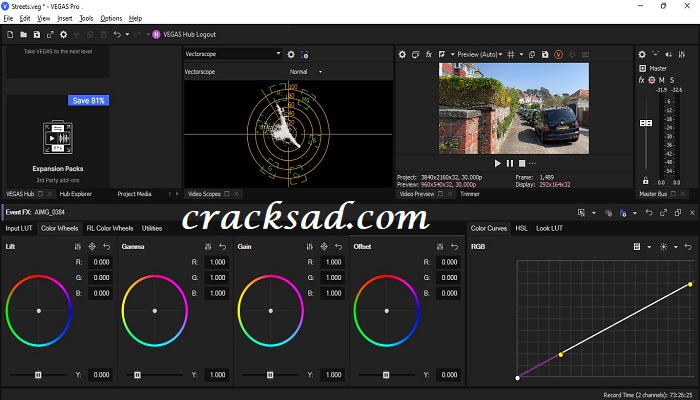Click the overlays grid icon in preview
Viewport: 700px width, 400px height.
(511, 54)
